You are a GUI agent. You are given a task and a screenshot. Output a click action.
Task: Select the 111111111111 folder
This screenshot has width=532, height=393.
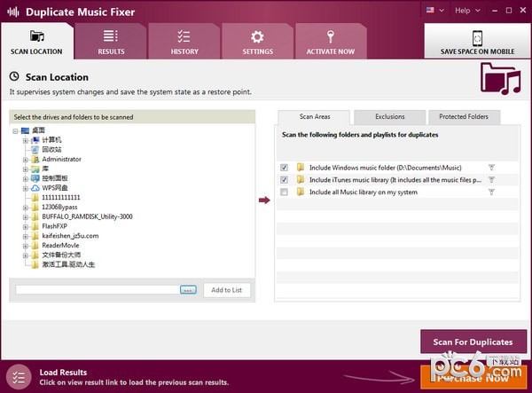(x=61, y=198)
